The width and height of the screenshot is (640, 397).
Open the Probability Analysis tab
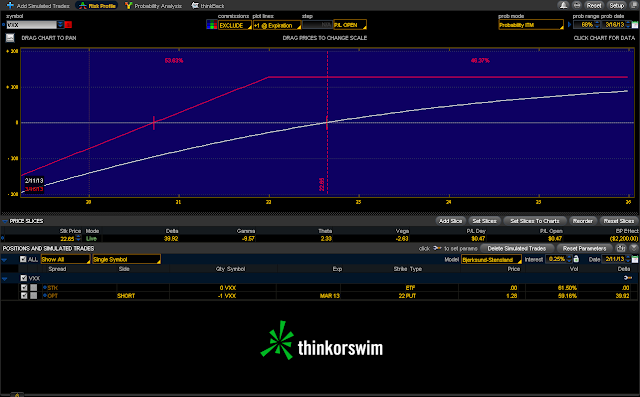pyautogui.click(x=153, y=6)
